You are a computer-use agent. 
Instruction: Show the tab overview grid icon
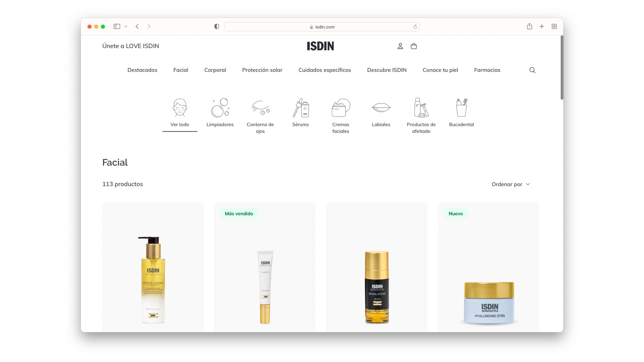pyautogui.click(x=554, y=26)
